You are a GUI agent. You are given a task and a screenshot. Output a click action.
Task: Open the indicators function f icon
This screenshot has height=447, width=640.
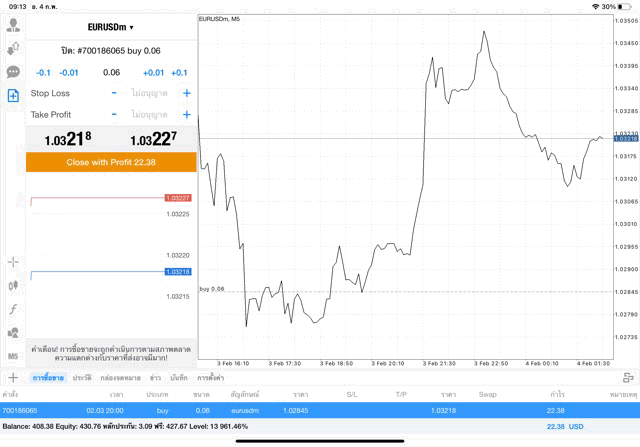coord(13,309)
